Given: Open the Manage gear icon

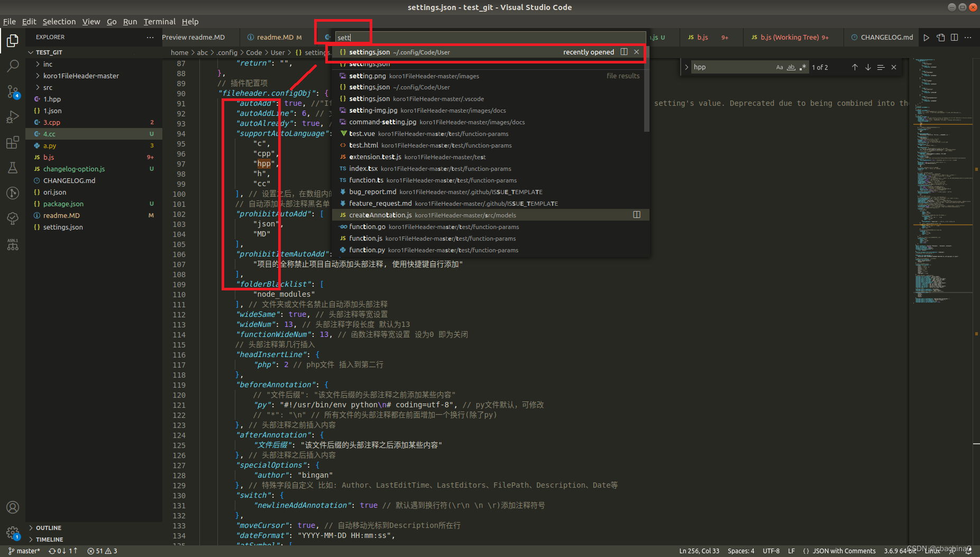Looking at the screenshot, I should click(13, 532).
